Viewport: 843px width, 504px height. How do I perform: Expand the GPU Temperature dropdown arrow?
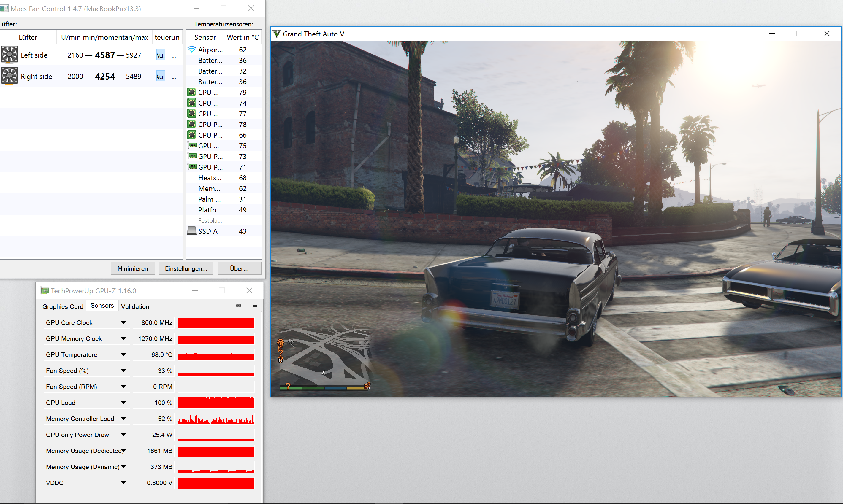click(x=123, y=354)
